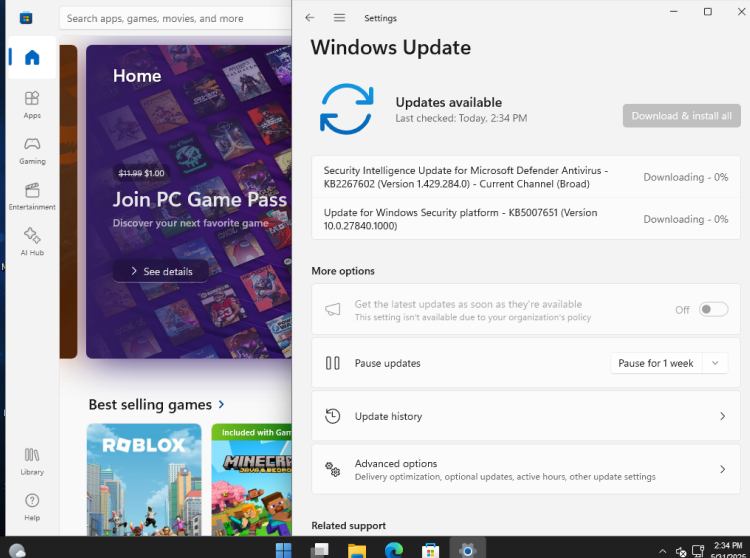Click the Windows Update sync arrows icon
The height and width of the screenshot is (558, 750).
[x=346, y=109]
